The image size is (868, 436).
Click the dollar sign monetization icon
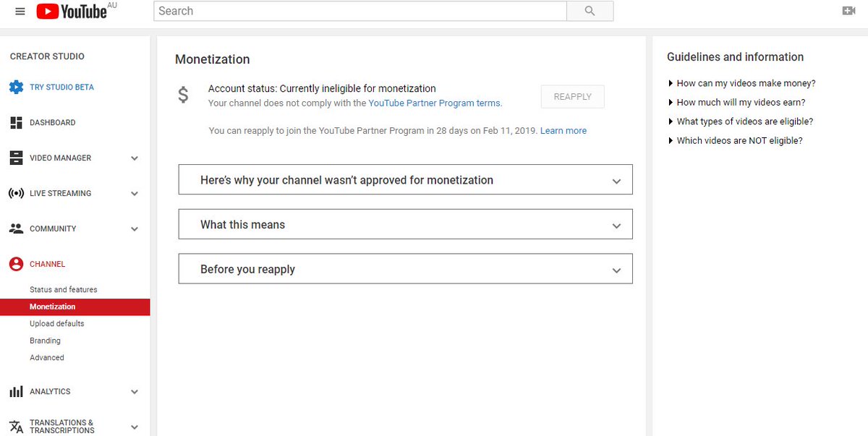point(184,95)
